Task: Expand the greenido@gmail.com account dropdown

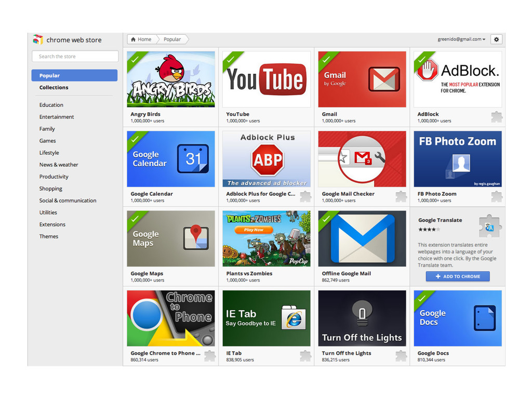Action: click(461, 39)
